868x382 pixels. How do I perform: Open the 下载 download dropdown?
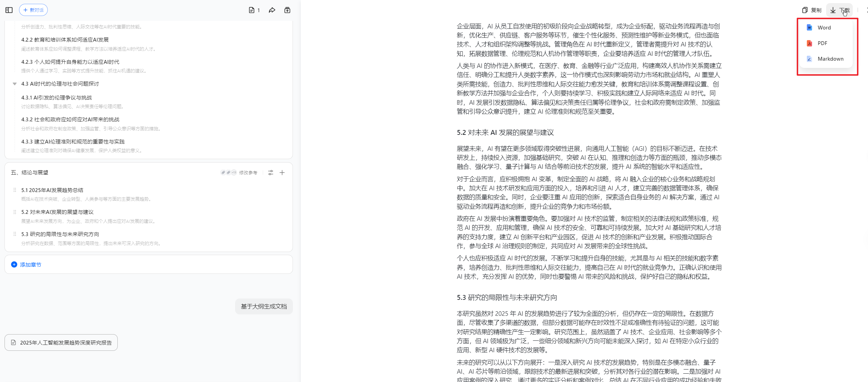[x=840, y=10]
